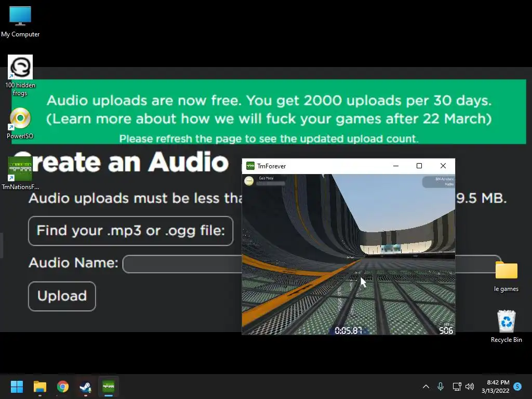Viewport: 532px width, 399px height.
Task: Open the 100 hidden frogs shortcut
Action: [x=20, y=75]
